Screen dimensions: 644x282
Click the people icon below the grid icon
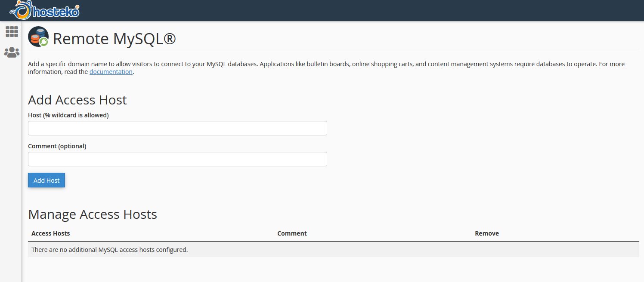12,52
